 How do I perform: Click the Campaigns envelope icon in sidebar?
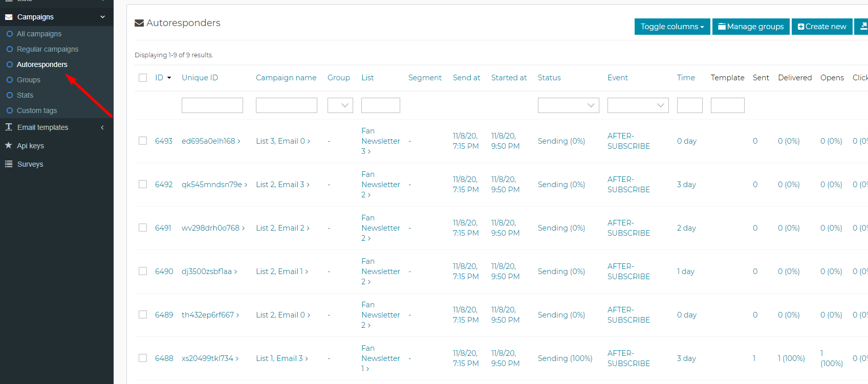9,17
